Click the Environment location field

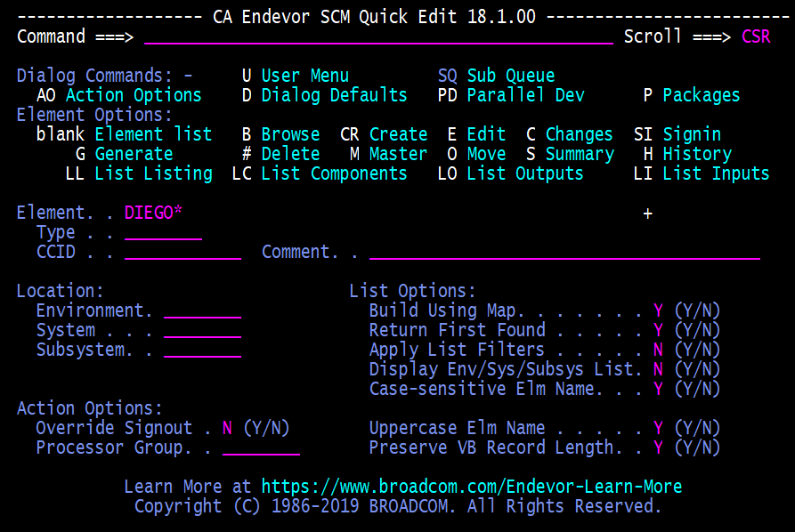pyautogui.click(x=202, y=310)
